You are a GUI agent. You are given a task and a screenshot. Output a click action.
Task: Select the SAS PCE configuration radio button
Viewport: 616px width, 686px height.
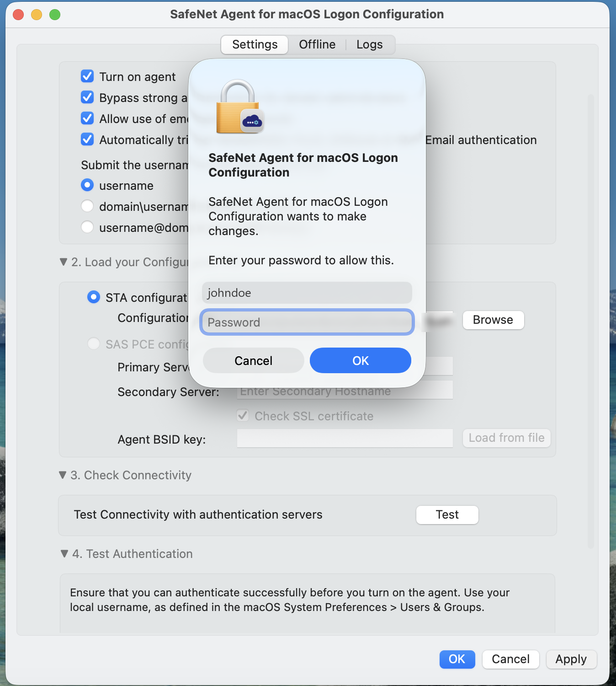tap(94, 344)
